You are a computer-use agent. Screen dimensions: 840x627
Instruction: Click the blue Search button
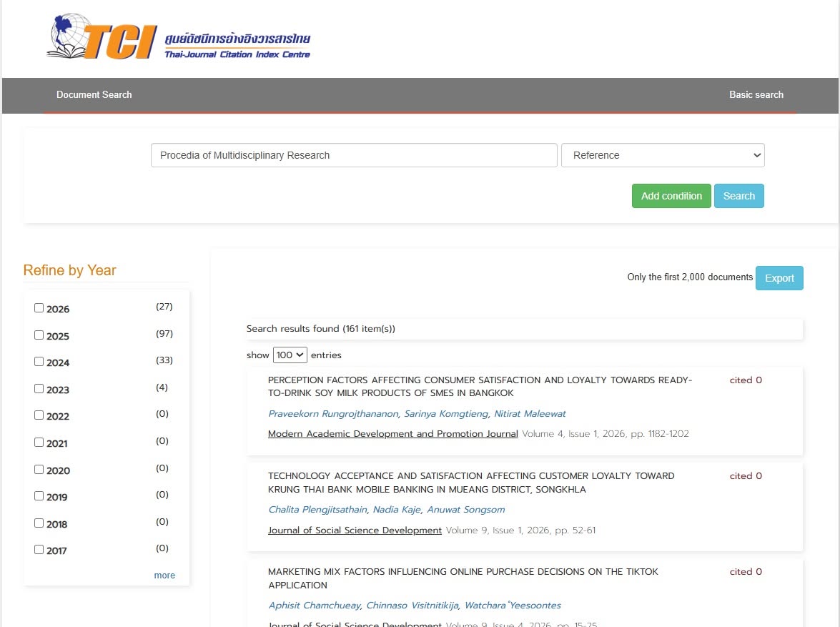tap(738, 196)
